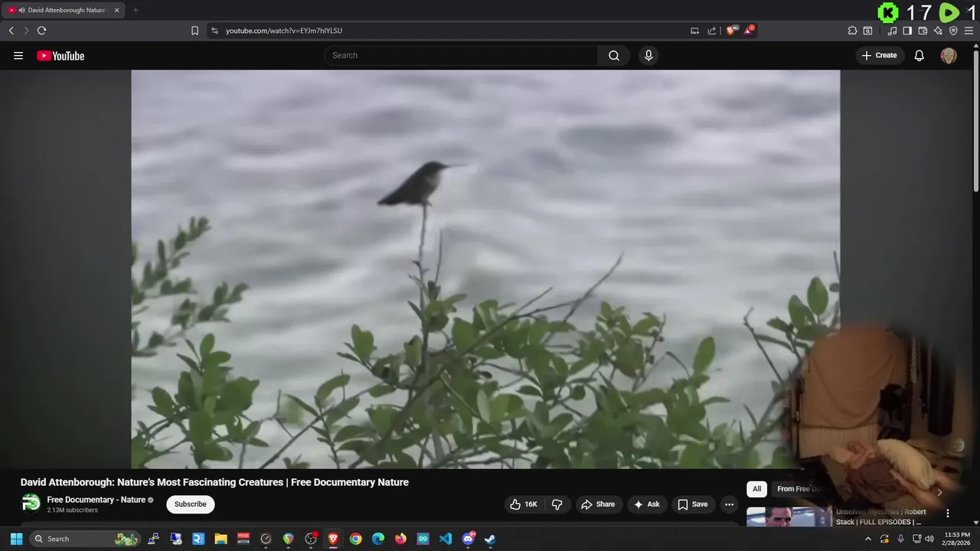Open Brave Wallet icon
The width and height of the screenshot is (980, 551).
923,31
